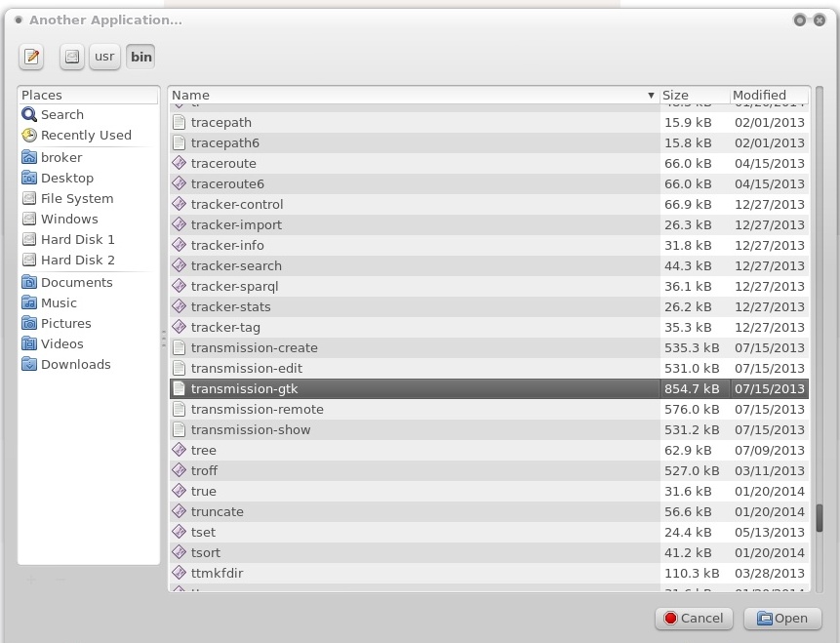Click the file list vertical scrollbar handle
The height and width of the screenshot is (643, 840).
(820, 518)
